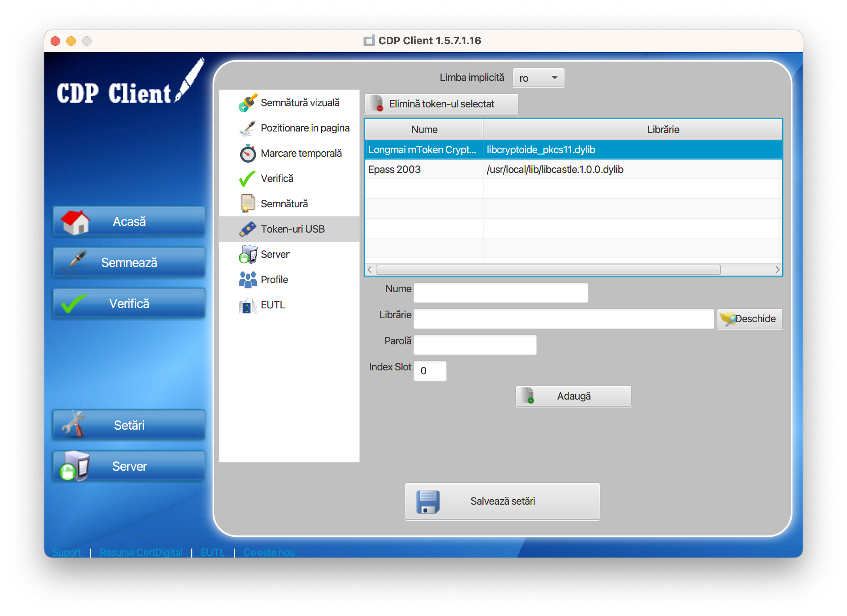Viewport: 847px width, 616px height.
Task: Select the Semnătură vizuală settings icon
Action: (247, 103)
